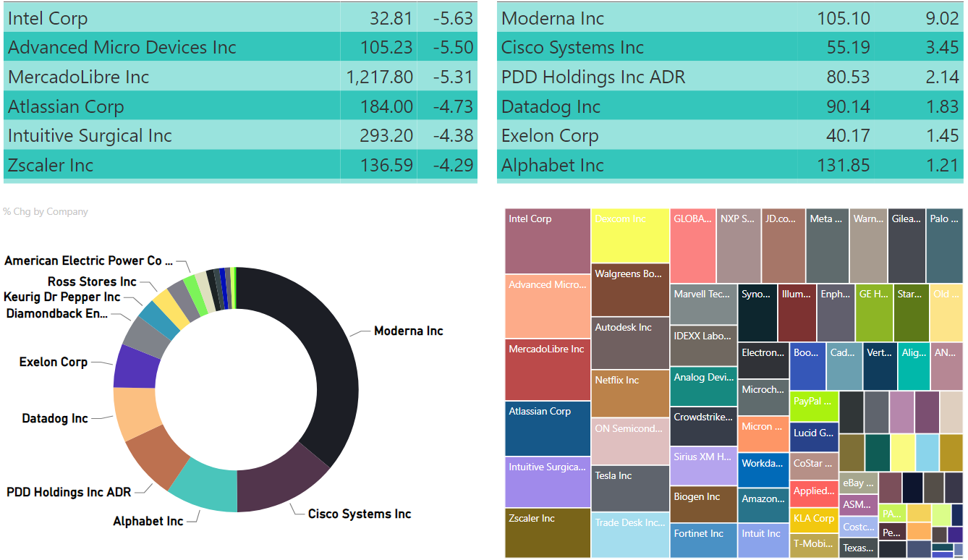This screenshot has height=560, width=968.
Task: Click the Marvell Tec... treemap tile
Action: [x=704, y=305]
